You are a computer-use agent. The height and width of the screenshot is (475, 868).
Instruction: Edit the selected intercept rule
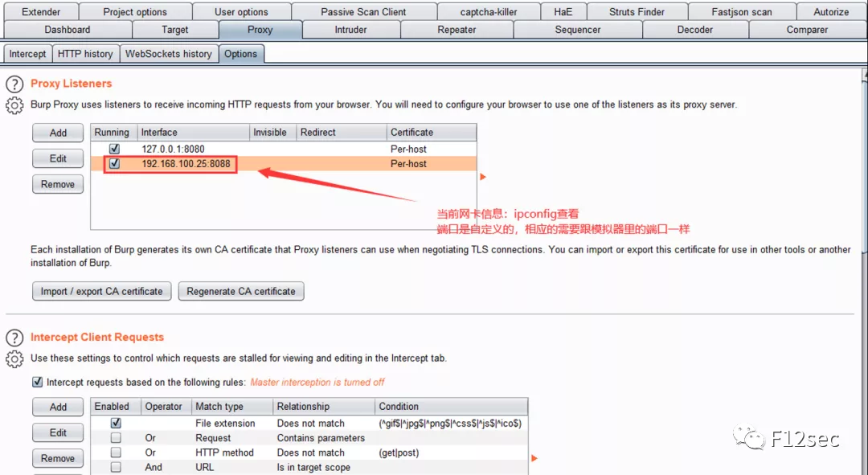point(58,432)
